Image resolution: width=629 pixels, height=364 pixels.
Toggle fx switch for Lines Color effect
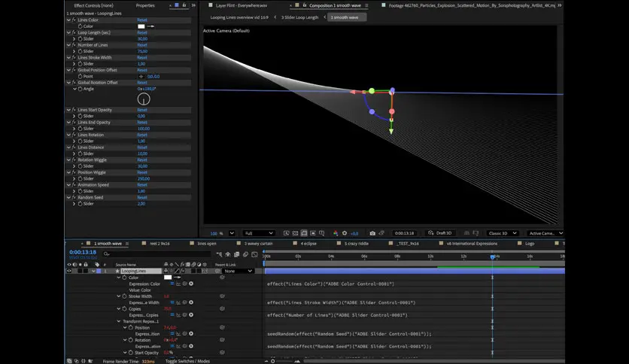coord(74,20)
